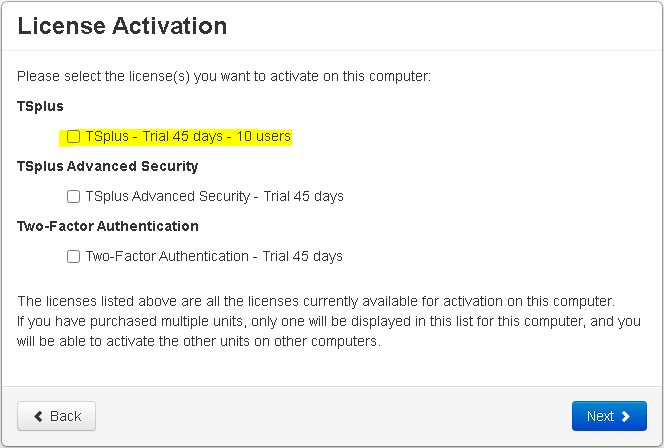This screenshot has width=664, height=448.
Task: Go back using the Back button
Action: coord(57,416)
